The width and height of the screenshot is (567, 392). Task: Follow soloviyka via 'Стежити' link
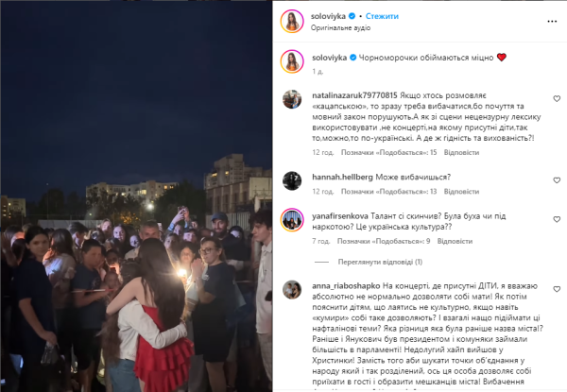[x=382, y=16]
